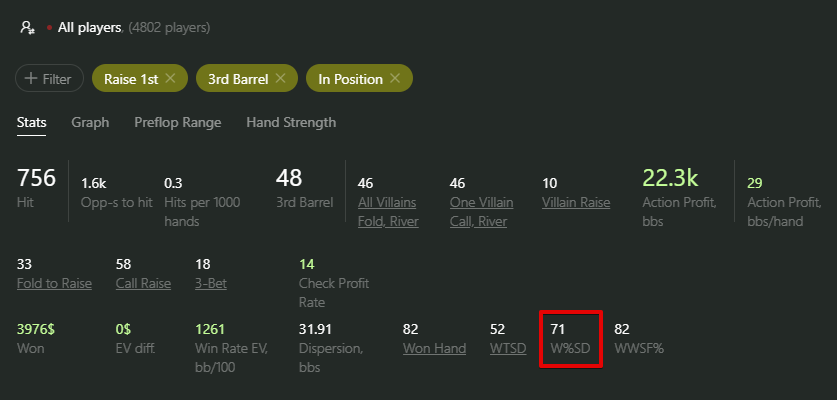This screenshot has width=837, height=400.
Task: Select the In Position filter chip
Action: point(350,79)
